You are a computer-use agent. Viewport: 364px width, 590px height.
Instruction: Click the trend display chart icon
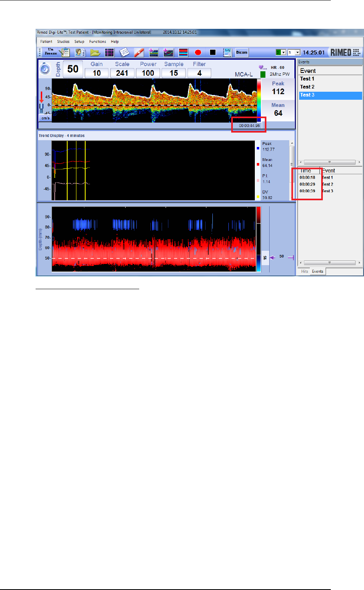pos(168,52)
